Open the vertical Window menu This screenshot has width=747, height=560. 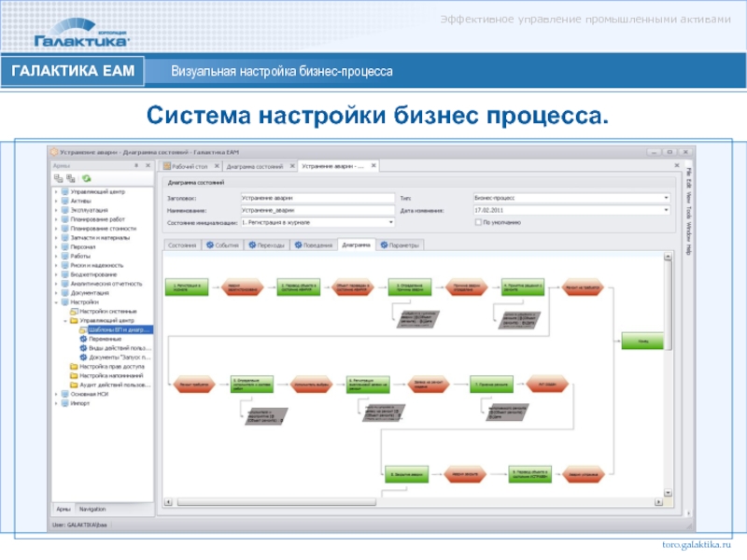(688, 231)
